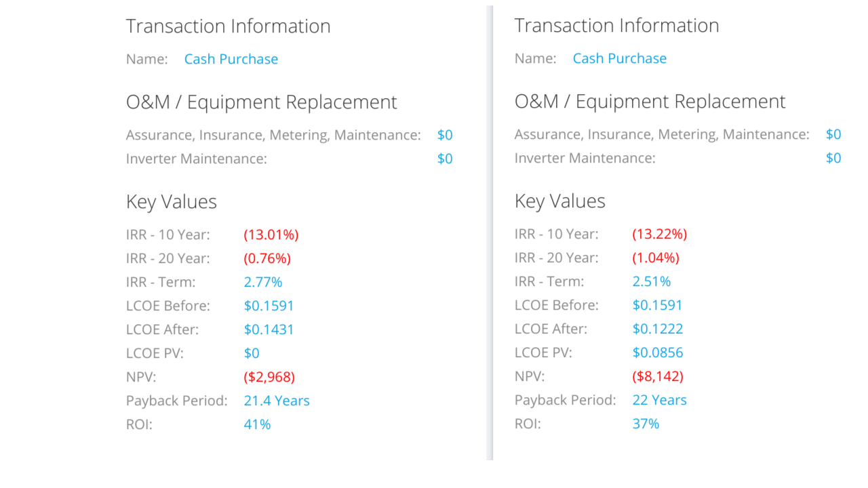Click the 41% ROI value

pyautogui.click(x=258, y=424)
